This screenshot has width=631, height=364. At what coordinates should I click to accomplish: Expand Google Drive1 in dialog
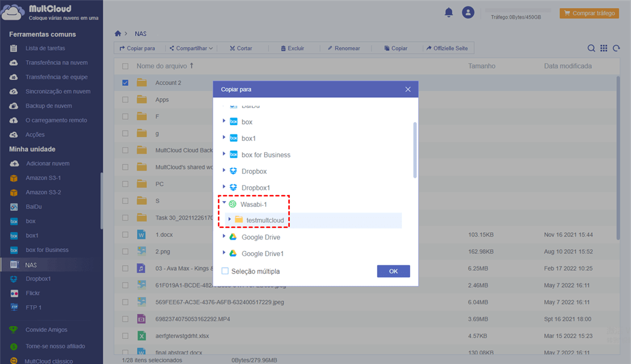click(x=225, y=253)
